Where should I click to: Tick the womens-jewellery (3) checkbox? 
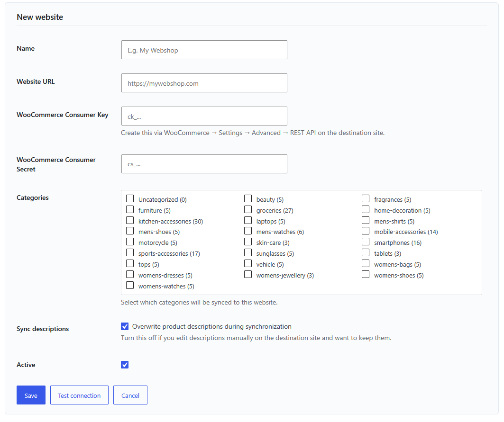click(248, 275)
